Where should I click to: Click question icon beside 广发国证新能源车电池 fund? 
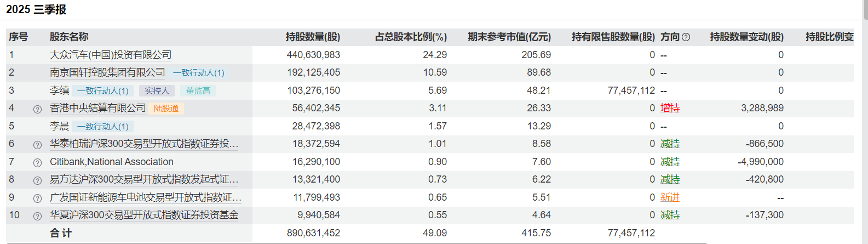[37, 198]
